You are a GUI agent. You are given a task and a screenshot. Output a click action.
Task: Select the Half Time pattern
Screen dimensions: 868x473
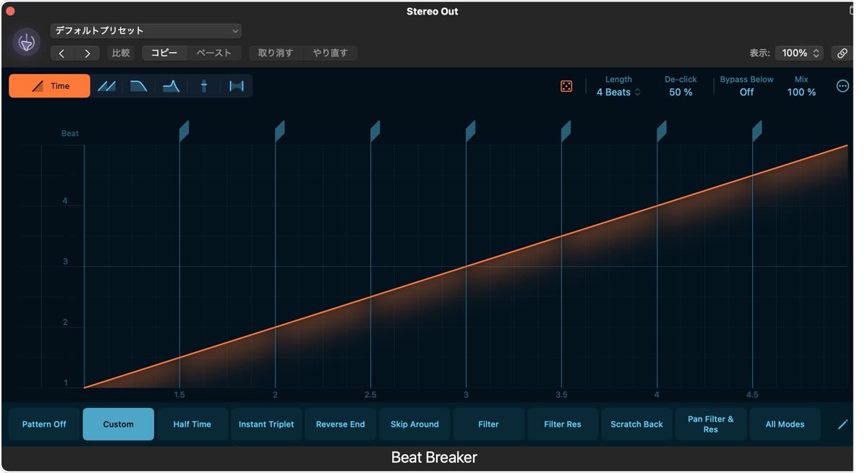192,425
